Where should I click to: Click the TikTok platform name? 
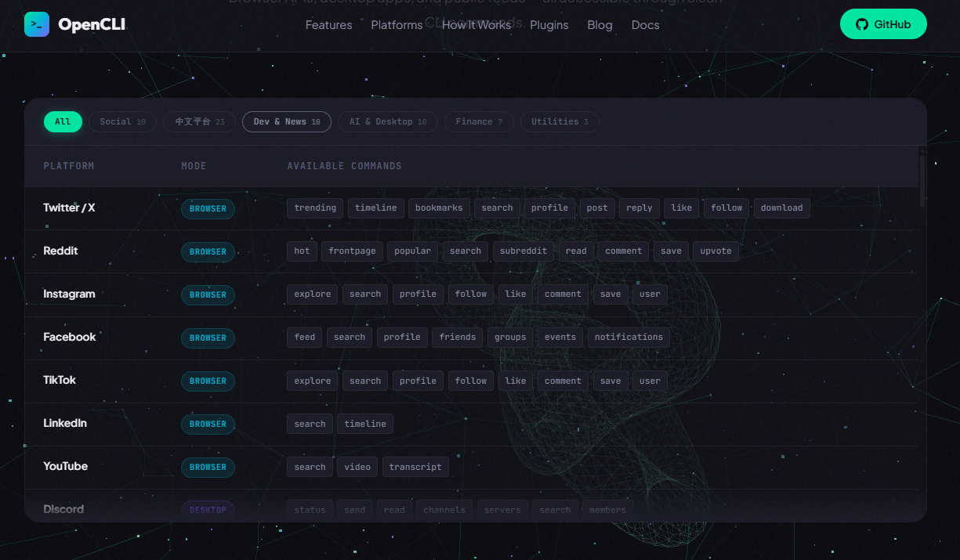click(x=60, y=380)
